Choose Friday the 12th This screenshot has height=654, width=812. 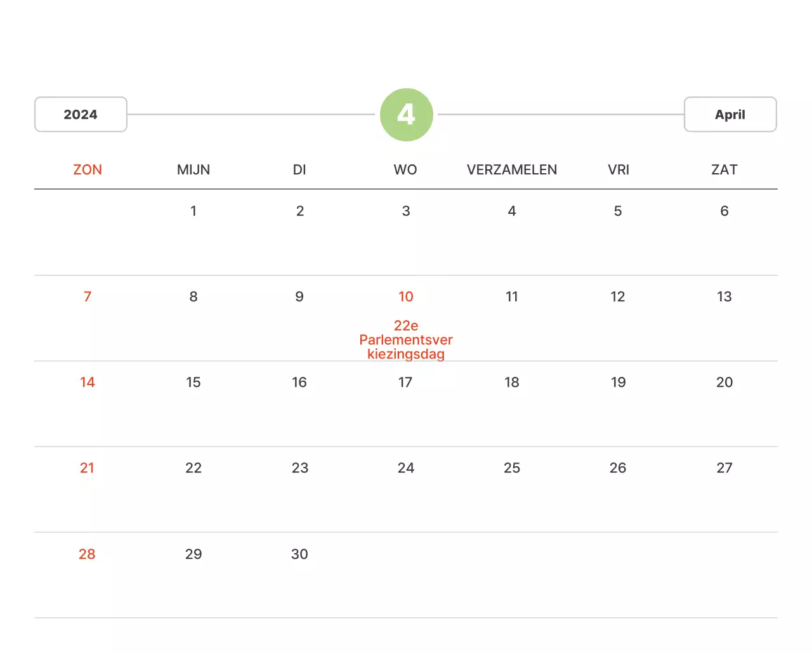pos(618,297)
